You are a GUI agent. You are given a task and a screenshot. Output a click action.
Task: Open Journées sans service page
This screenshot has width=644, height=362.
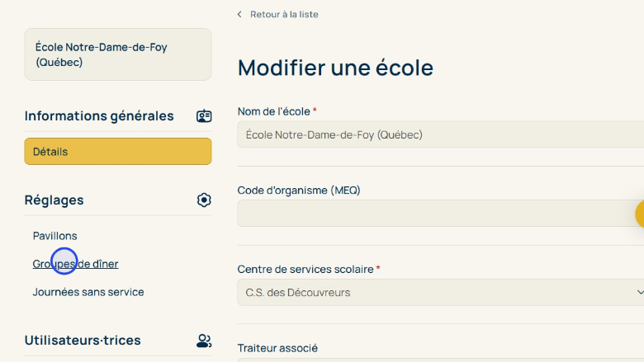click(88, 292)
